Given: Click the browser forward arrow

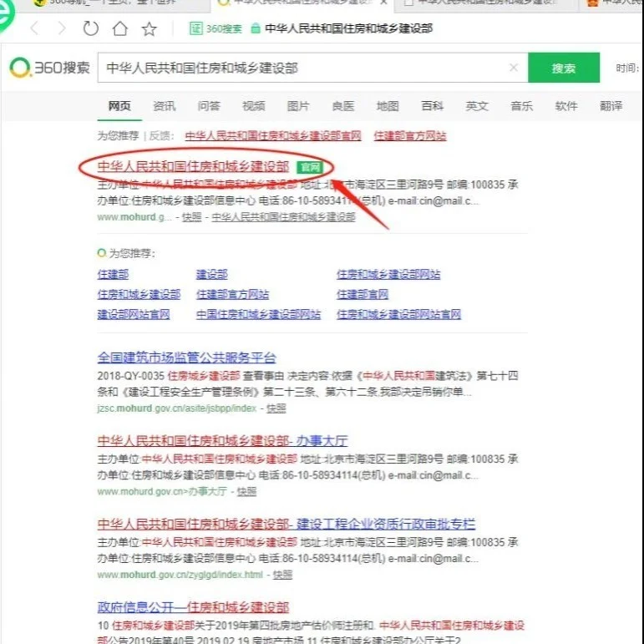Looking at the screenshot, I should [x=62, y=28].
